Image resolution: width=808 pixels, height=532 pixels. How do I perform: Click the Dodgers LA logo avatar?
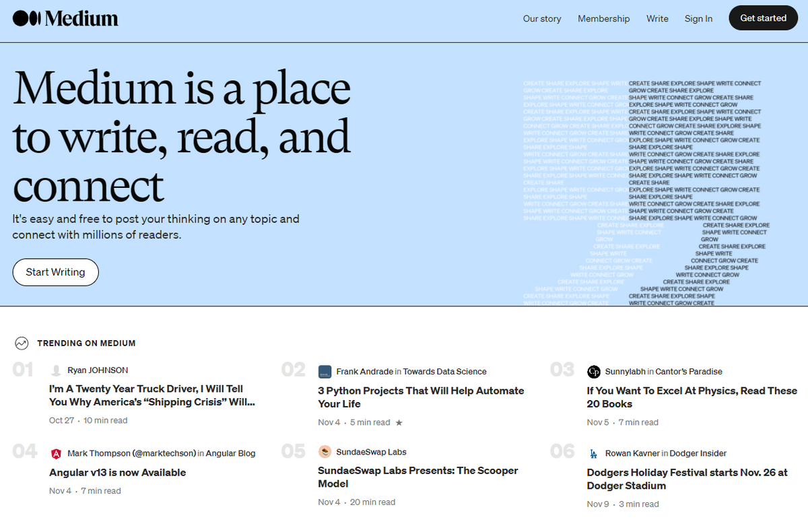point(594,454)
